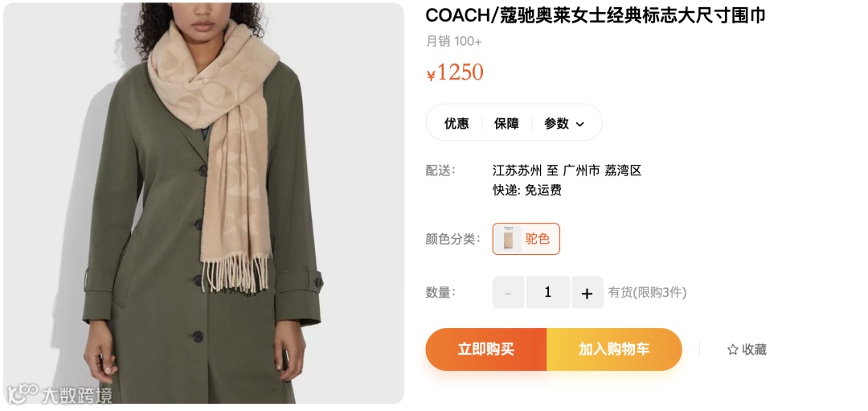Click 加入购物车 add to cart button
868x411 pixels.
pos(614,350)
